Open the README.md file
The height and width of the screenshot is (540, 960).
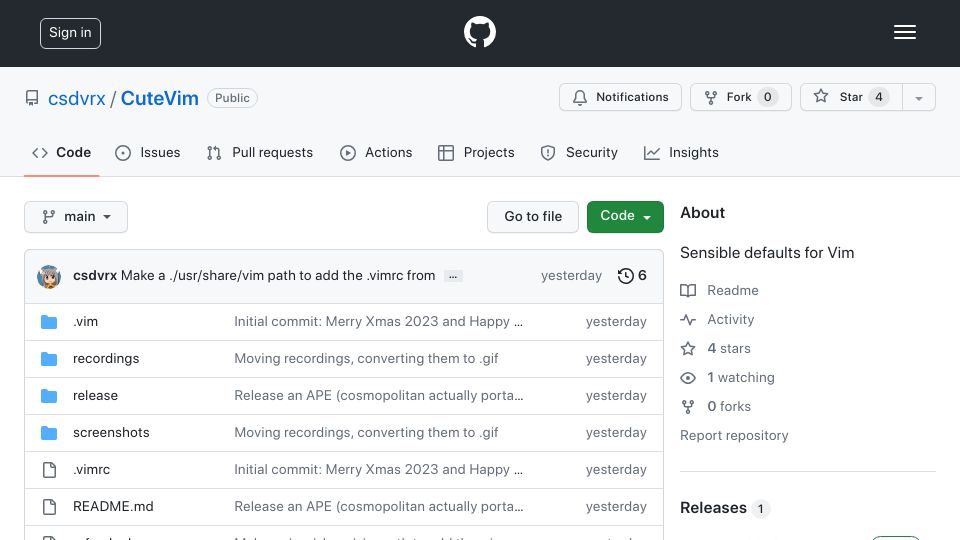[113, 506]
